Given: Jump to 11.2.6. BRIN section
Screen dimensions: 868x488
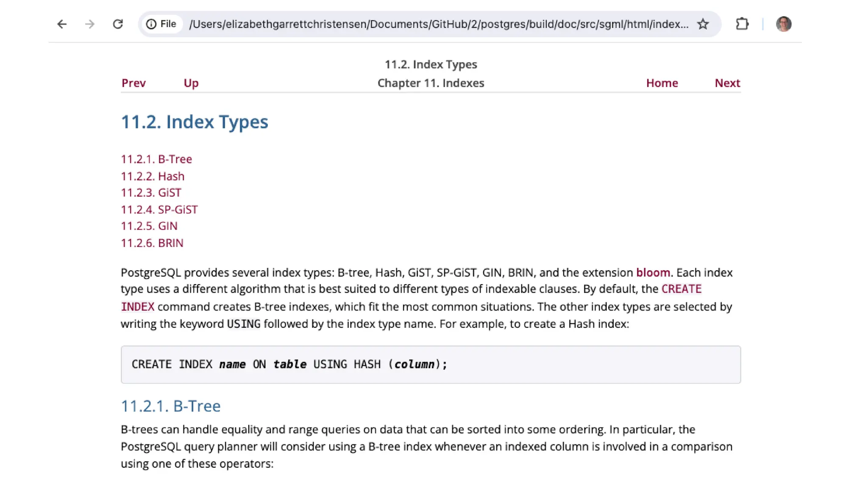Looking at the screenshot, I should [x=152, y=243].
